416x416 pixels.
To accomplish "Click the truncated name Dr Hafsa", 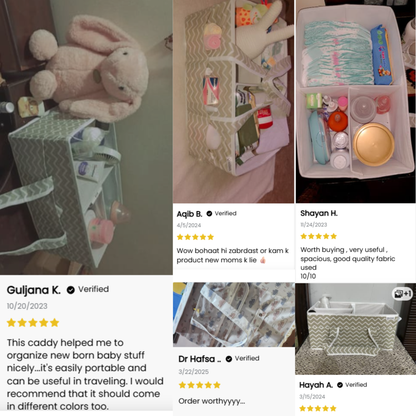I will tap(199, 359).
